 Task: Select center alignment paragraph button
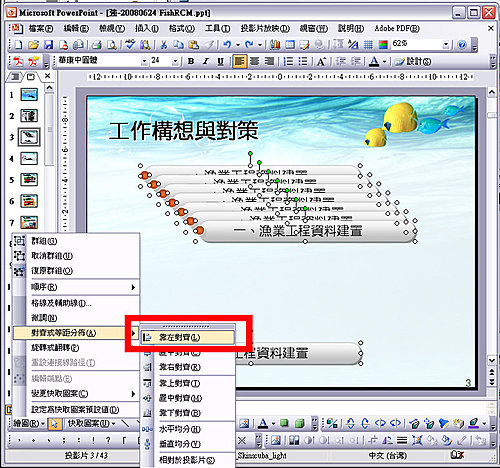(255, 61)
